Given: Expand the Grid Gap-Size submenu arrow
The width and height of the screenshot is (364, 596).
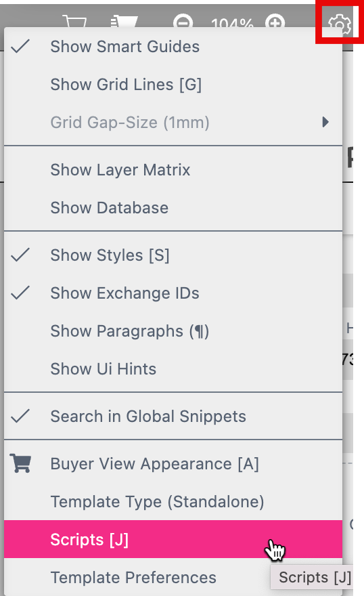Looking at the screenshot, I should coord(325,122).
